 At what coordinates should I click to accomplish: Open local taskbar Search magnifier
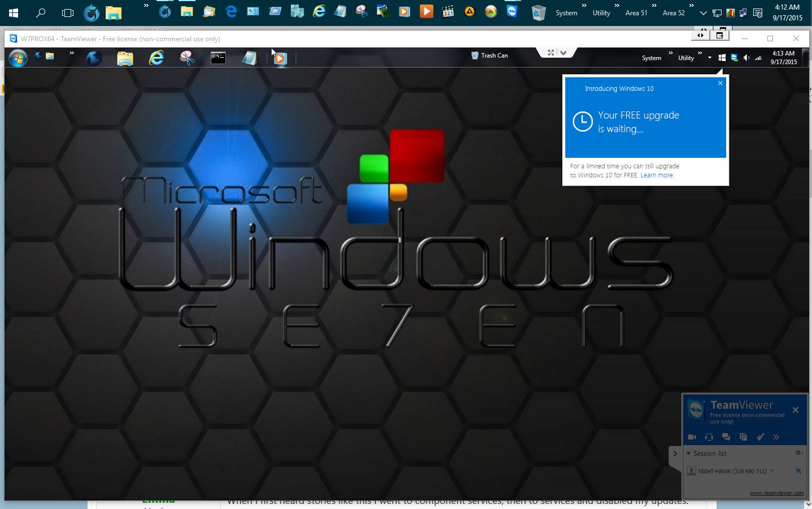tap(41, 12)
